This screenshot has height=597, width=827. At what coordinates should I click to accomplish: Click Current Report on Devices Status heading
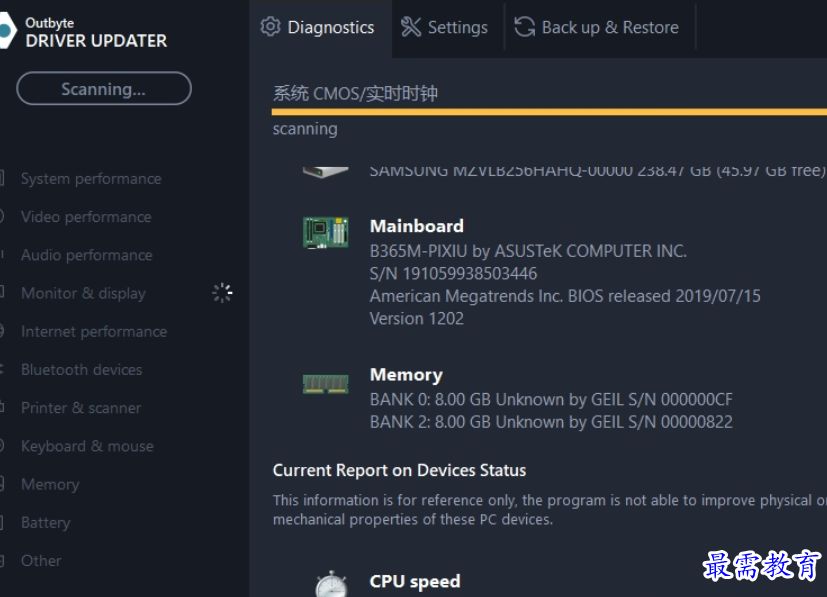click(x=399, y=470)
